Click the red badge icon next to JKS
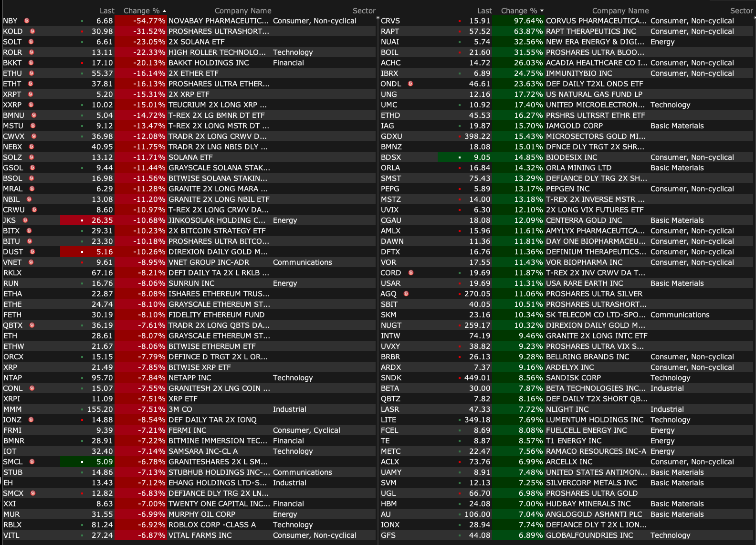 (25, 220)
